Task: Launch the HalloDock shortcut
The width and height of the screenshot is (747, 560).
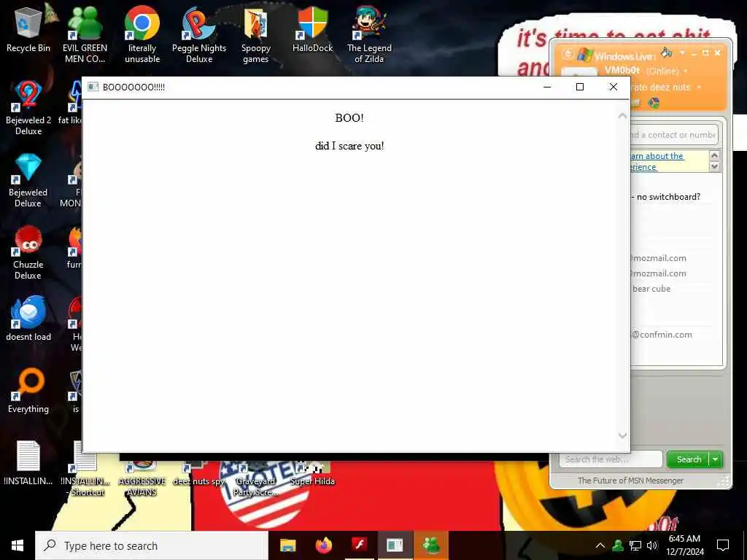Action: (312, 29)
